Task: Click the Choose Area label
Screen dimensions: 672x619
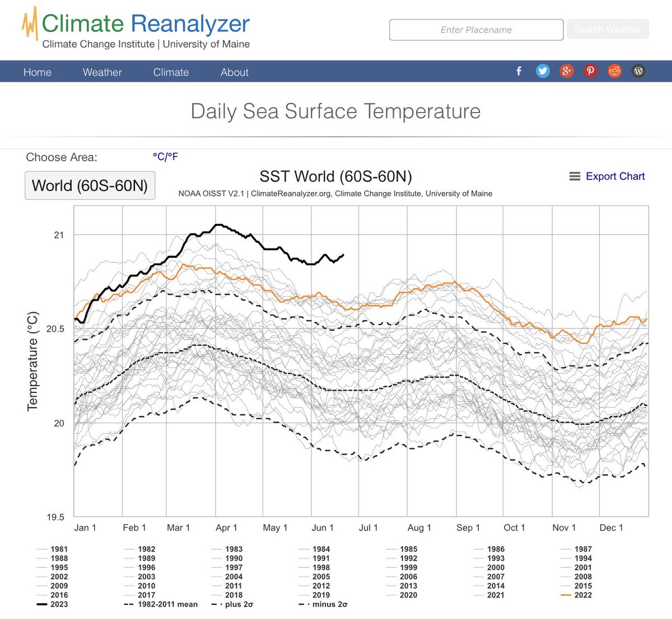Action: tap(62, 157)
